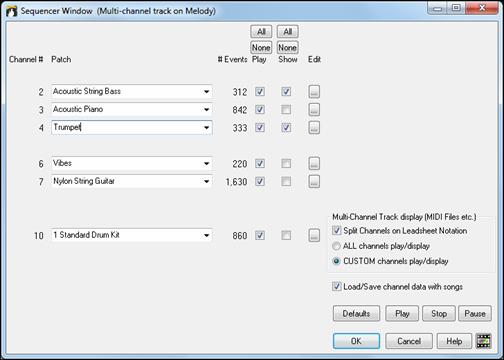Click None button above Show column
This screenshot has height=360, width=504.
pos(288,48)
